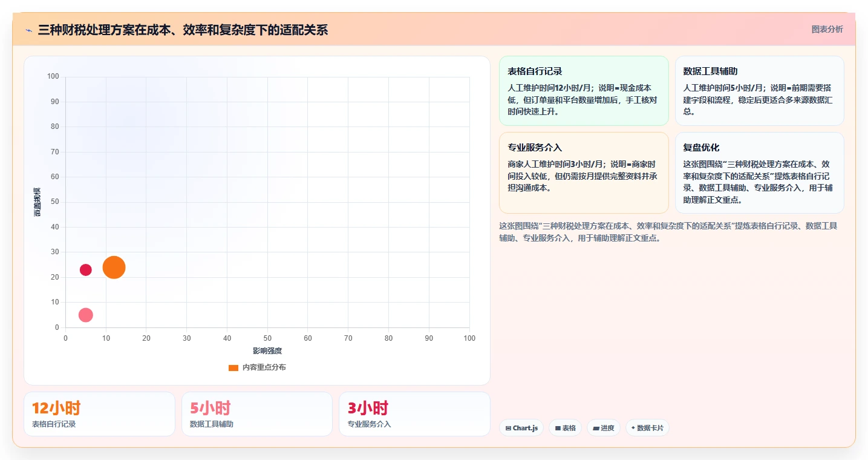
Task: Select the 3小时 stat card
Action: click(x=414, y=414)
